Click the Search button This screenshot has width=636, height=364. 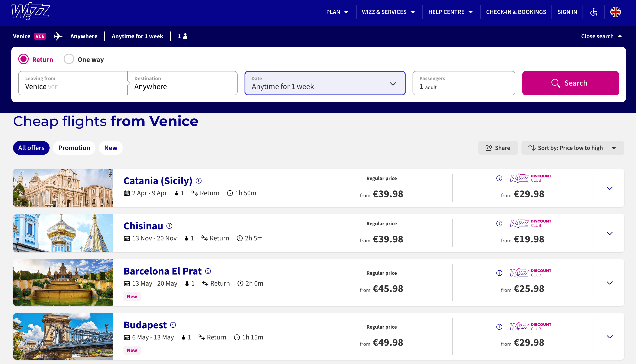tap(571, 83)
